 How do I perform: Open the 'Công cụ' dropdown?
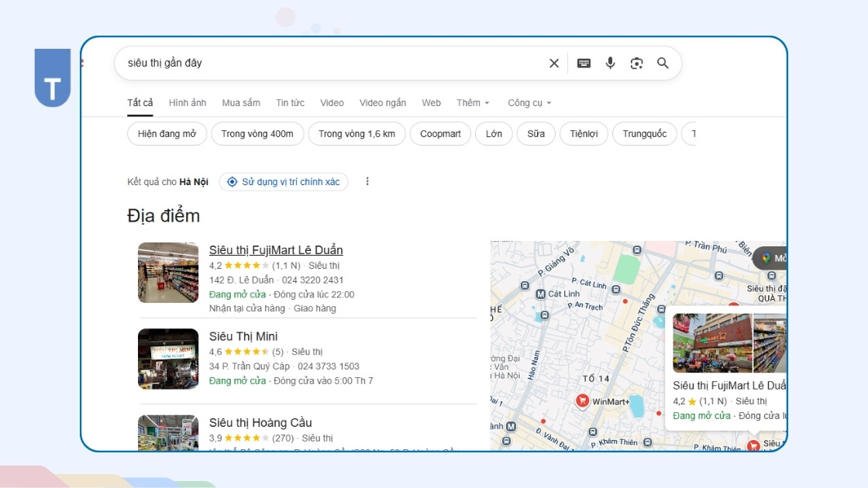click(x=529, y=102)
